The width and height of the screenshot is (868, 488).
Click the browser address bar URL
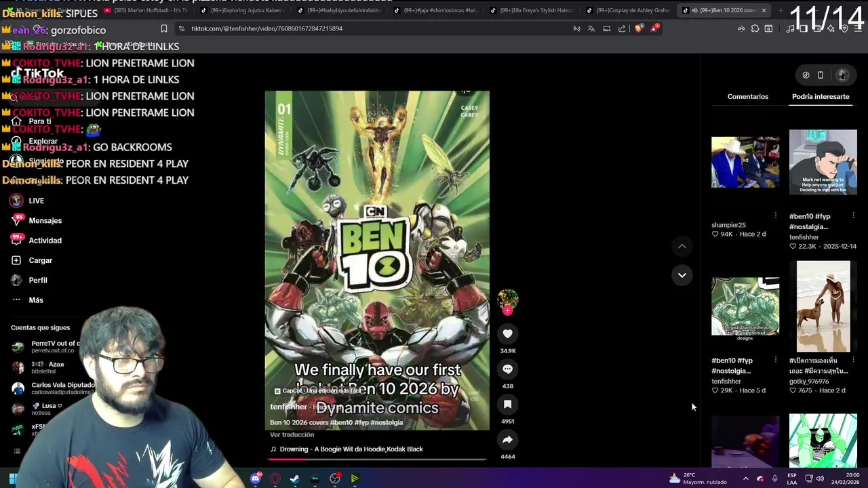pos(267,28)
